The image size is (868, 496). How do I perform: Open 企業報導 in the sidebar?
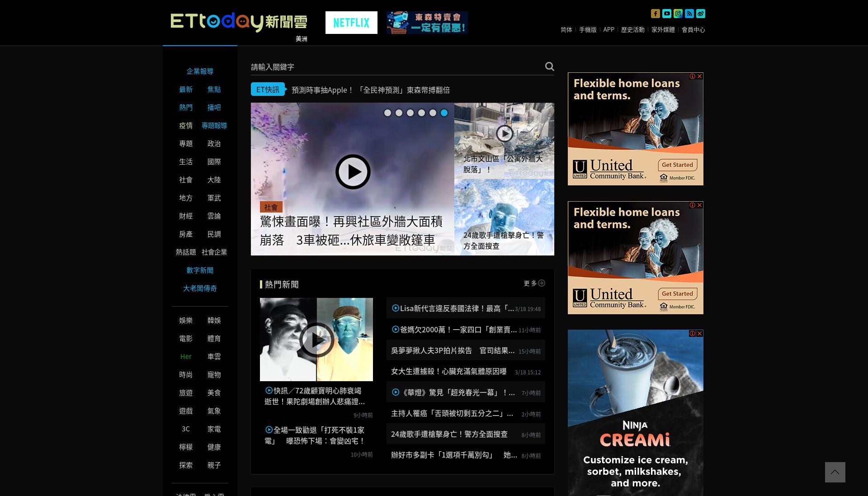pos(200,71)
